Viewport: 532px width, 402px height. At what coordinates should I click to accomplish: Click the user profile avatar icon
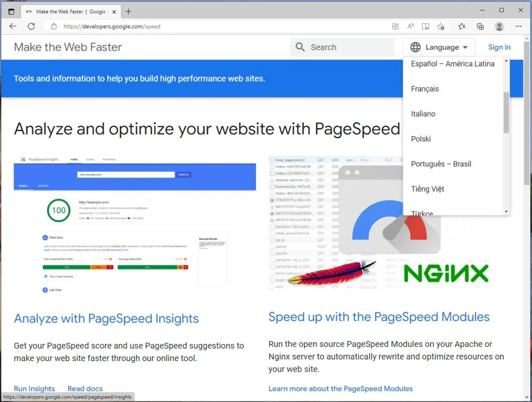tap(499, 26)
